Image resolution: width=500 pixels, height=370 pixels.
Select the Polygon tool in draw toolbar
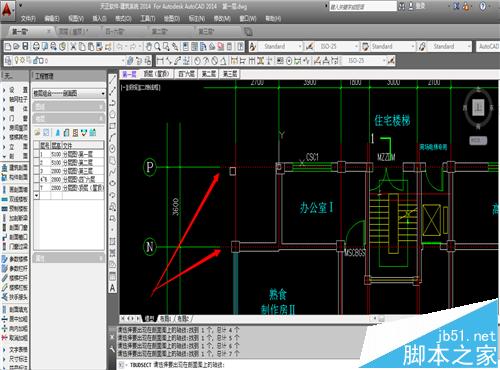point(112,114)
